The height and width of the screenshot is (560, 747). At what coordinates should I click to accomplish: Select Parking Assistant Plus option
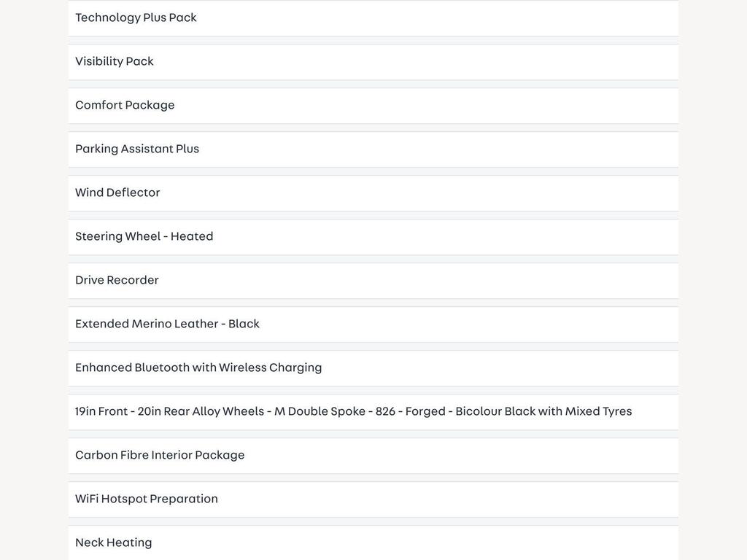click(373, 149)
